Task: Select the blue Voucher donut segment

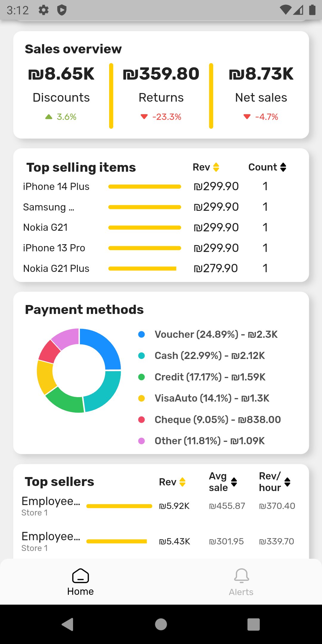Action: click(x=103, y=346)
